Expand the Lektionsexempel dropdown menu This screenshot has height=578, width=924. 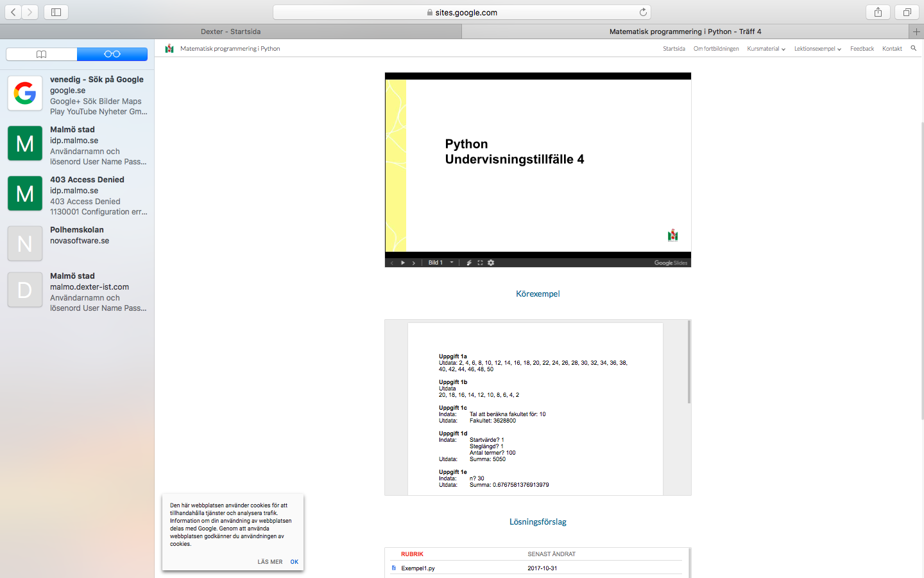pyautogui.click(x=817, y=49)
